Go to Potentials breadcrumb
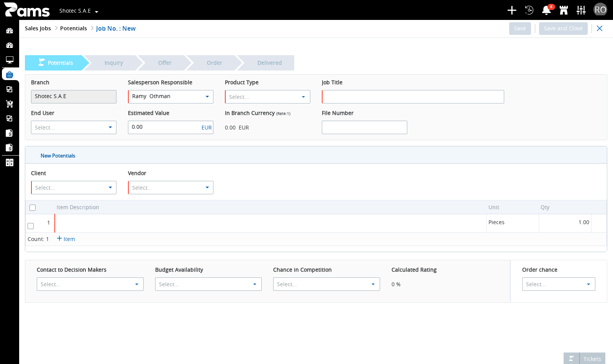613x364 pixels. tap(74, 28)
